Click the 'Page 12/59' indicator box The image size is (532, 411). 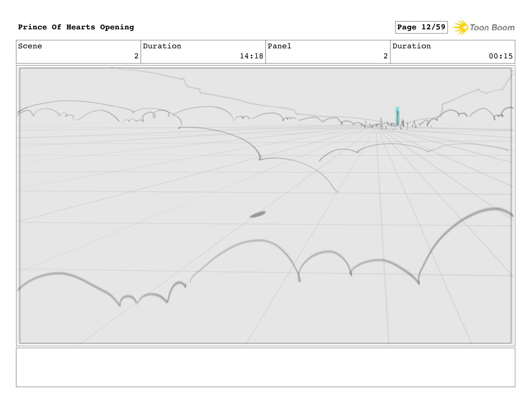pos(421,27)
